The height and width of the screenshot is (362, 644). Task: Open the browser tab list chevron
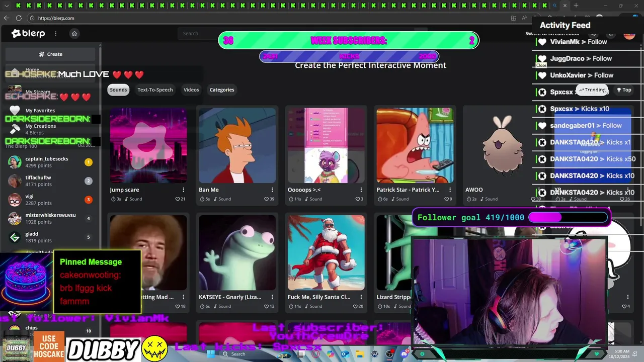7,6
